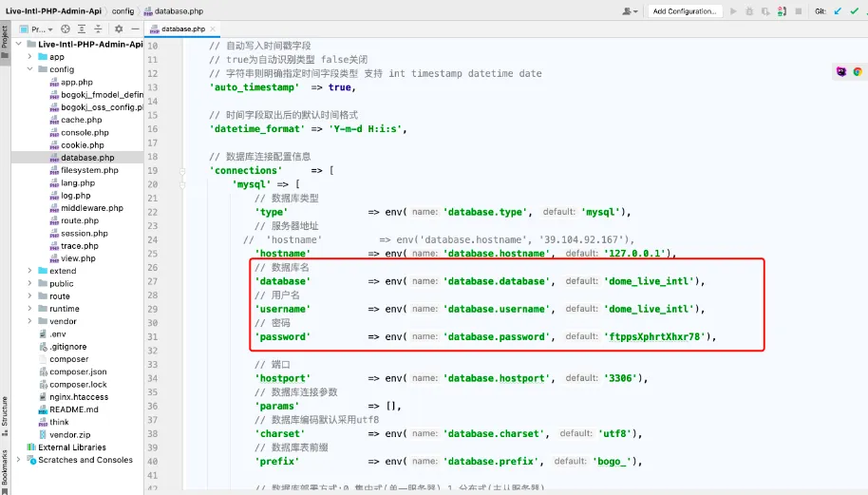Click database.php breadcrumb in navigation bar
The width and height of the screenshot is (868, 495).
(174, 11)
